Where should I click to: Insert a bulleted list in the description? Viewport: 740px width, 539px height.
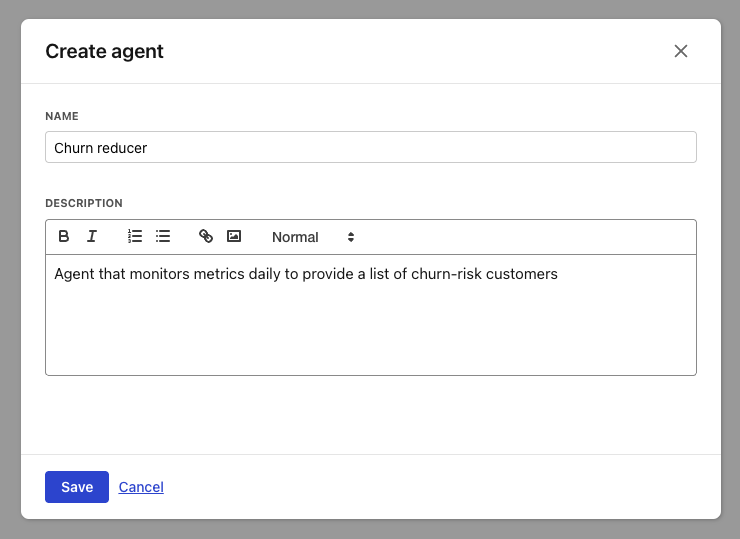[163, 237]
